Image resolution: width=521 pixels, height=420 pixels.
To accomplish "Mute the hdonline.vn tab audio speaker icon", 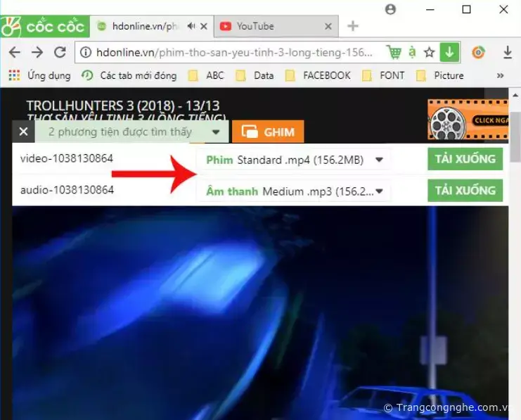I will [191, 27].
